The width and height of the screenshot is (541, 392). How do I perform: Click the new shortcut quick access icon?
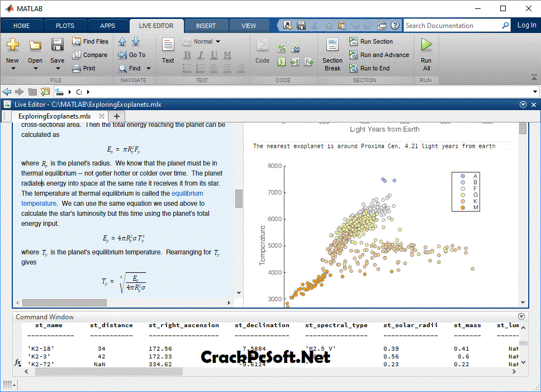pos(287,25)
